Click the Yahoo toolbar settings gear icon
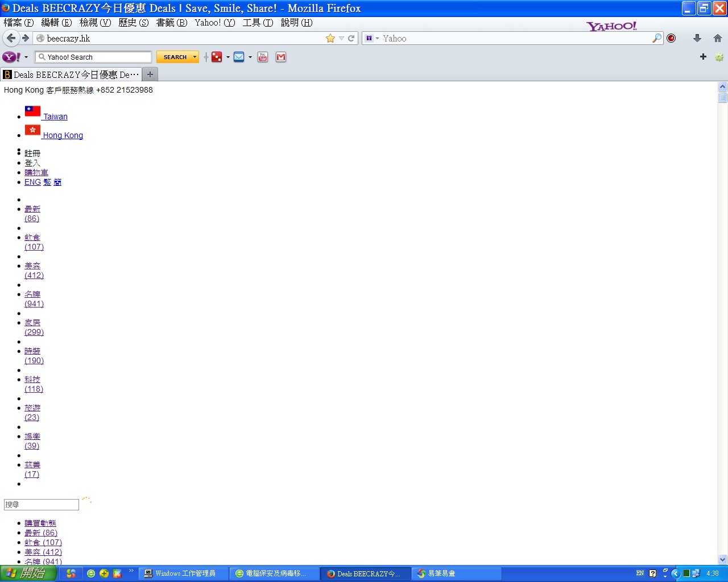Screen dimensions: 728x582 (x=719, y=57)
